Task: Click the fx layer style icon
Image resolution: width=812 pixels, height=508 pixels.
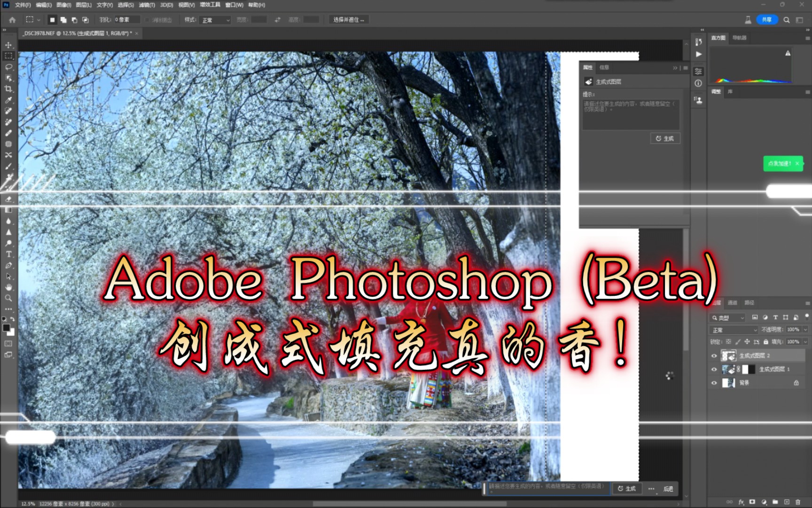Action: (741, 502)
